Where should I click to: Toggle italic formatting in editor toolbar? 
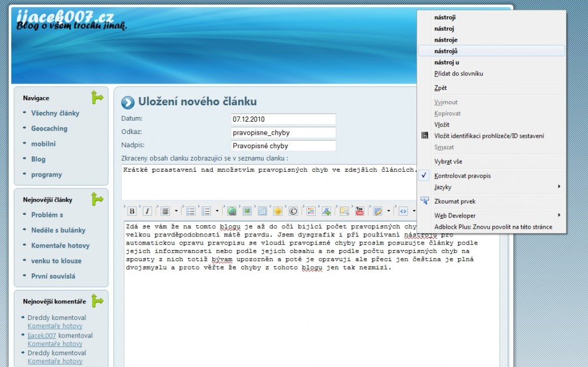(x=147, y=211)
